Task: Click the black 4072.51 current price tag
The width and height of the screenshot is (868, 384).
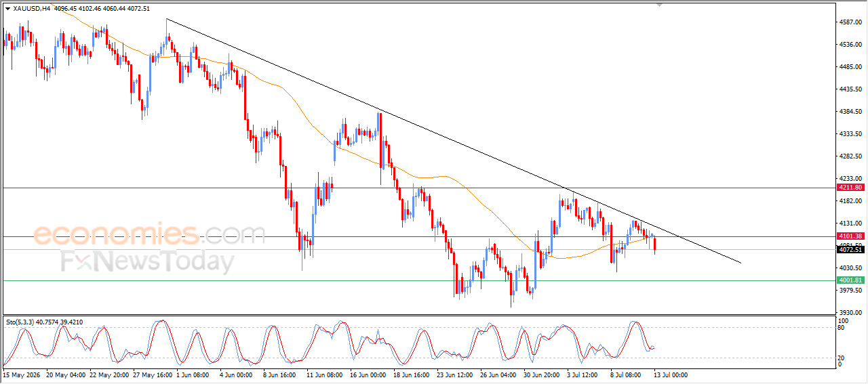Action: click(x=850, y=249)
